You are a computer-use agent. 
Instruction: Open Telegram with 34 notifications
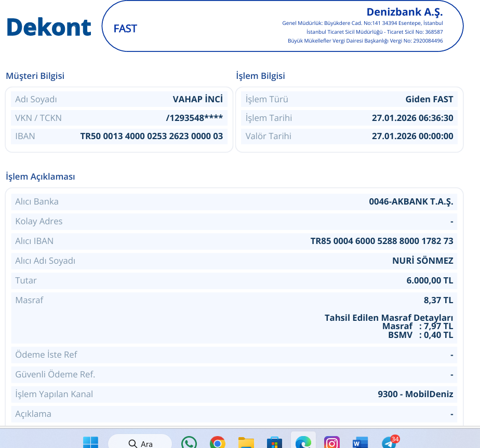pos(390,442)
